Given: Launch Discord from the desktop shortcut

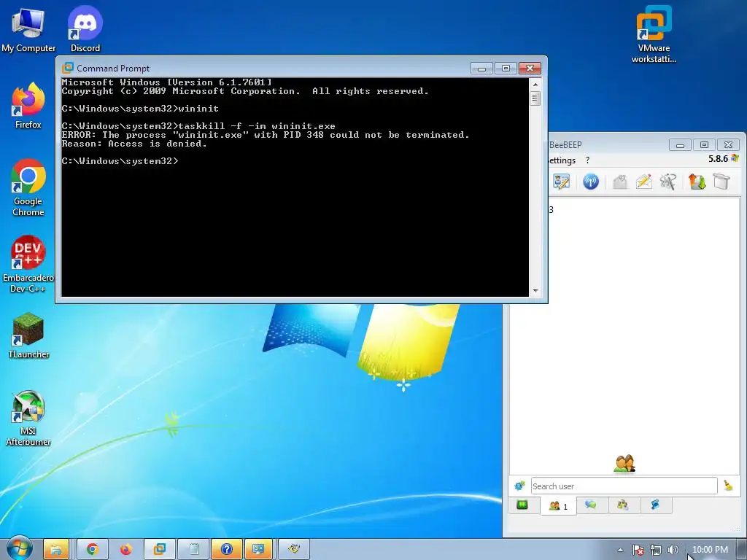Looking at the screenshot, I should pos(85,30).
